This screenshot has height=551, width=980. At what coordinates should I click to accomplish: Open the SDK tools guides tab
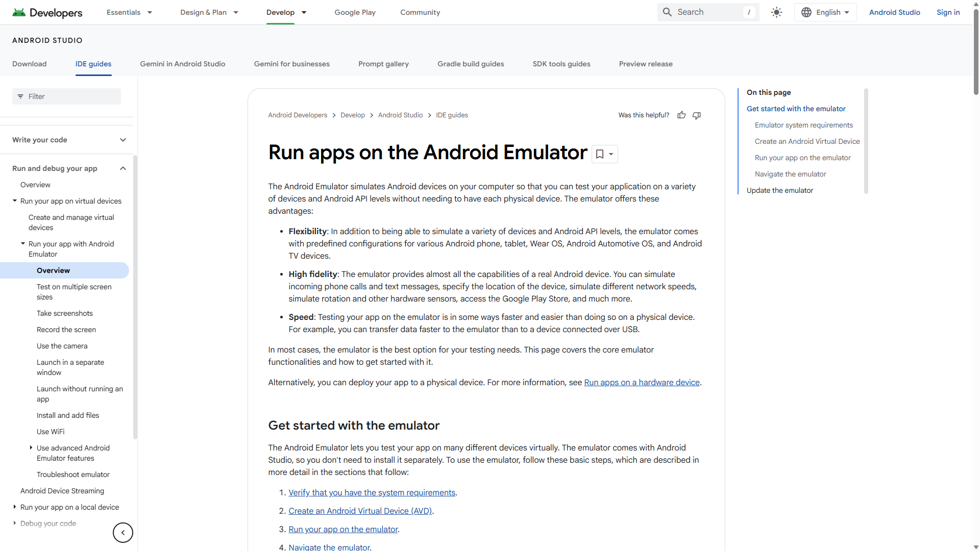point(561,64)
